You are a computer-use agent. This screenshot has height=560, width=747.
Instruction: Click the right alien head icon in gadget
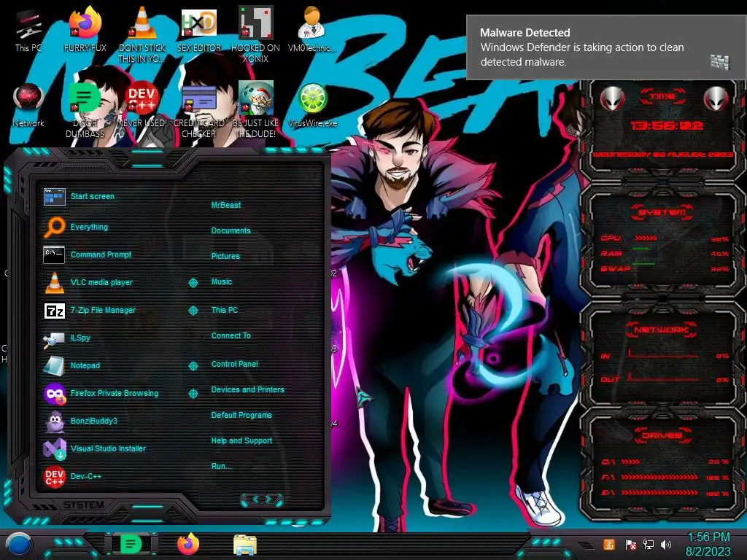pyautogui.click(x=716, y=98)
